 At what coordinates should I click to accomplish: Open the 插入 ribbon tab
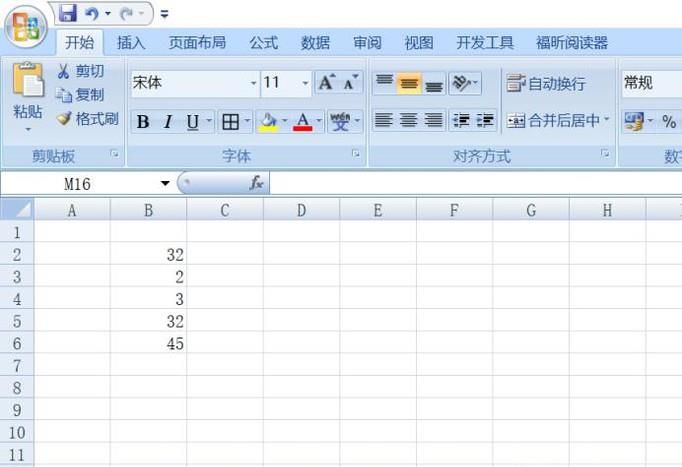[x=131, y=43]
